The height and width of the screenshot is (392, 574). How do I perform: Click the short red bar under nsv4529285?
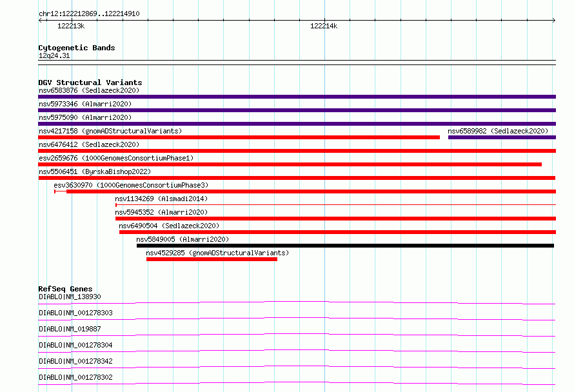pos(212,259)
